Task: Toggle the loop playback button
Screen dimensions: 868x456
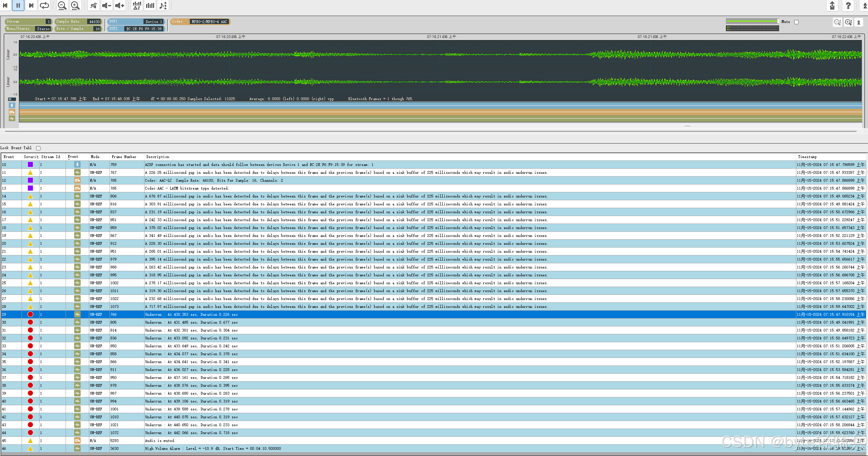Action: tap(44, 5)
